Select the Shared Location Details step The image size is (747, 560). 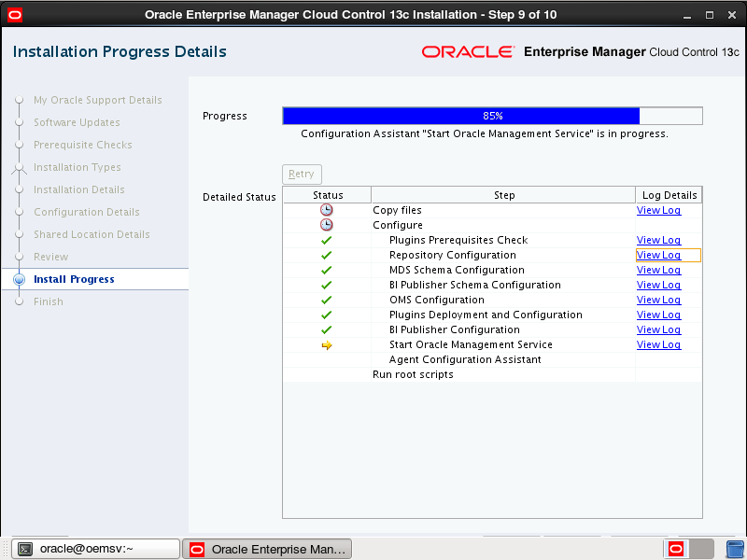[92, 234]
